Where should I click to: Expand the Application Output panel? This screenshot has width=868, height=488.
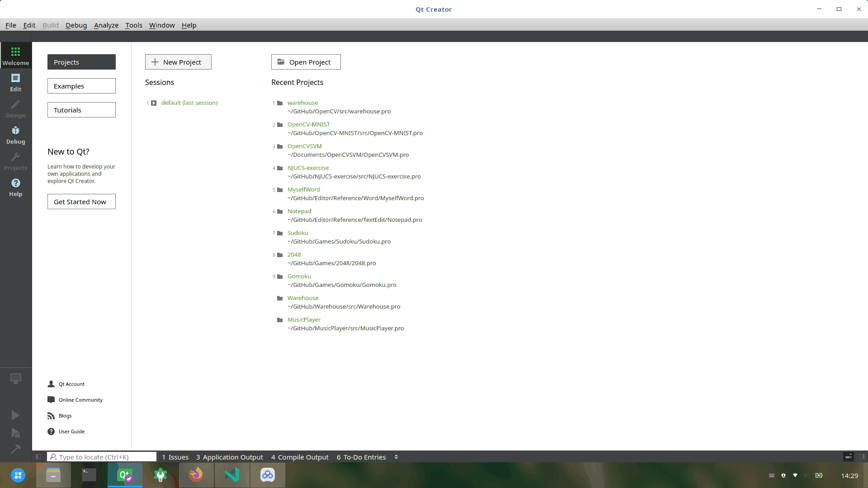pyautogui.click(x=230, y=457)
